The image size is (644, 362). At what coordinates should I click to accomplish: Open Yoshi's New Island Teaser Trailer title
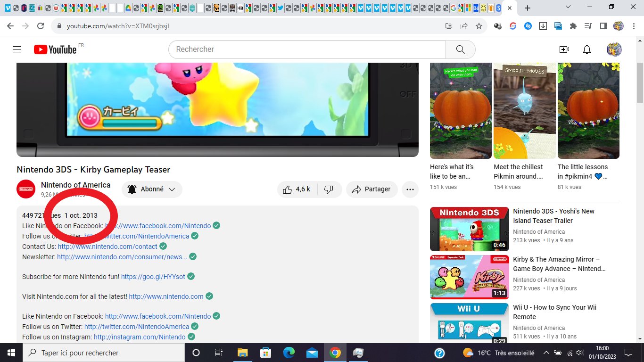(553, 216)
